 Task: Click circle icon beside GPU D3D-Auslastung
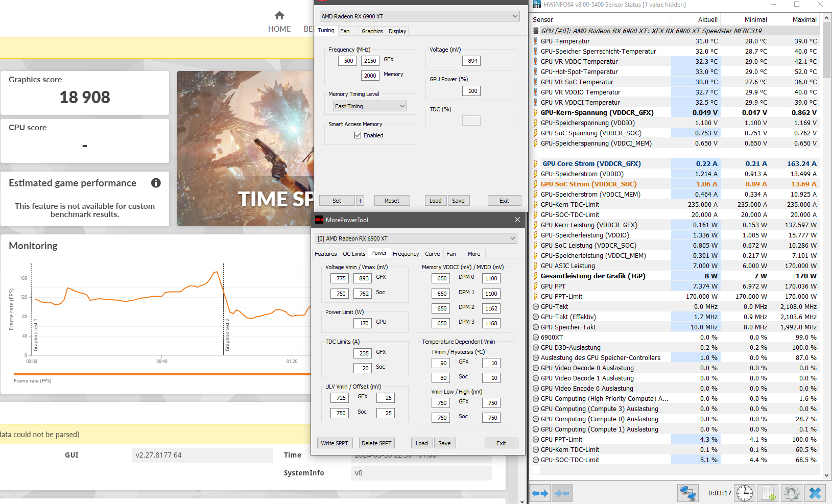coord(536,347)
